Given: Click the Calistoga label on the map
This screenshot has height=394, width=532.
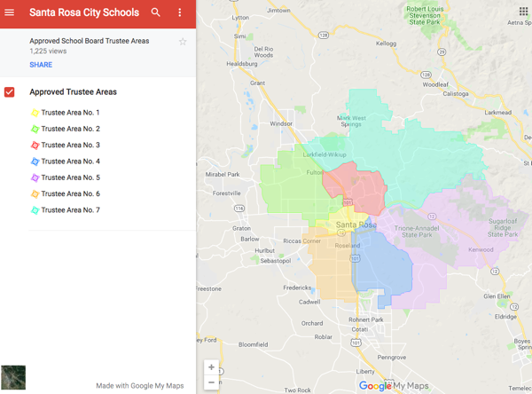Looking at the screenshot, I should pyautogui.click(x=456, y=94).
